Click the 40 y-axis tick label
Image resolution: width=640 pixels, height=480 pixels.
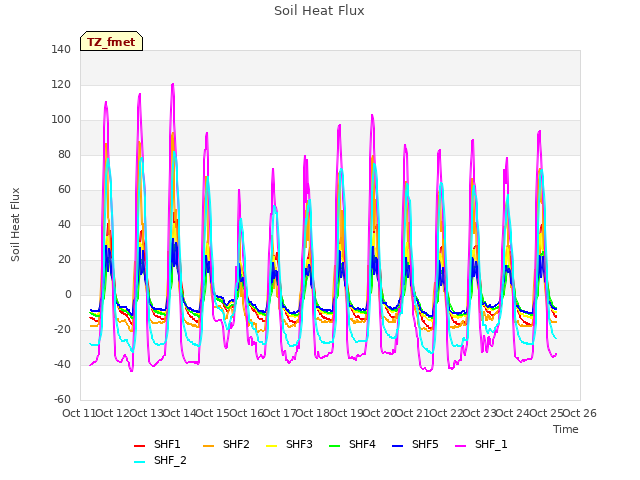point(64,224)
